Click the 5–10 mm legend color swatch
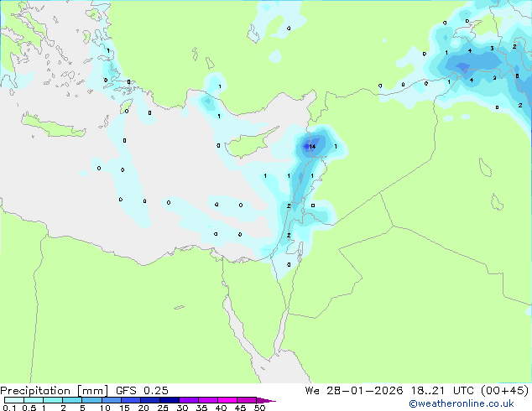The image size is (532, 411). click(x=92, y=400)
